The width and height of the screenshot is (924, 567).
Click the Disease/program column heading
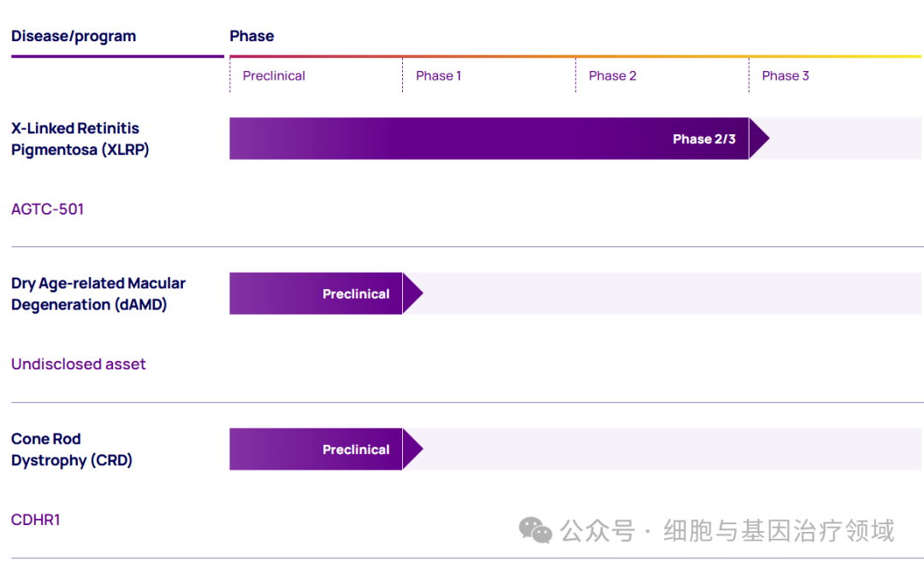coord(74,36)
